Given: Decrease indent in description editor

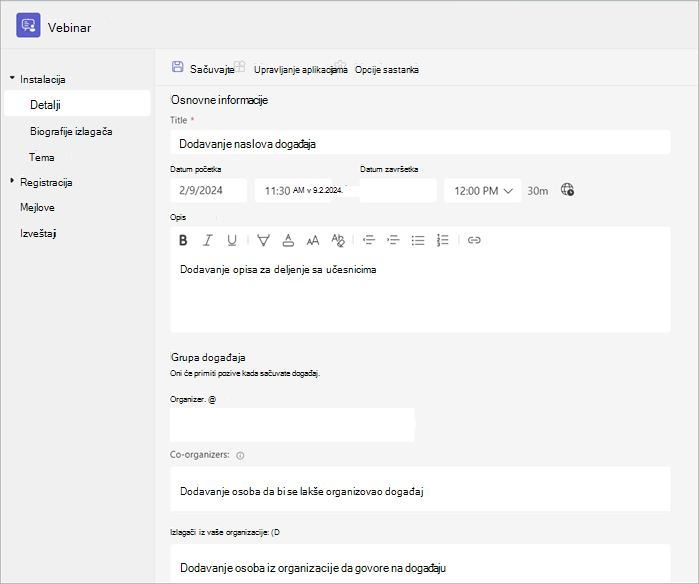Looking at the screenshot, I should [369, 240].
